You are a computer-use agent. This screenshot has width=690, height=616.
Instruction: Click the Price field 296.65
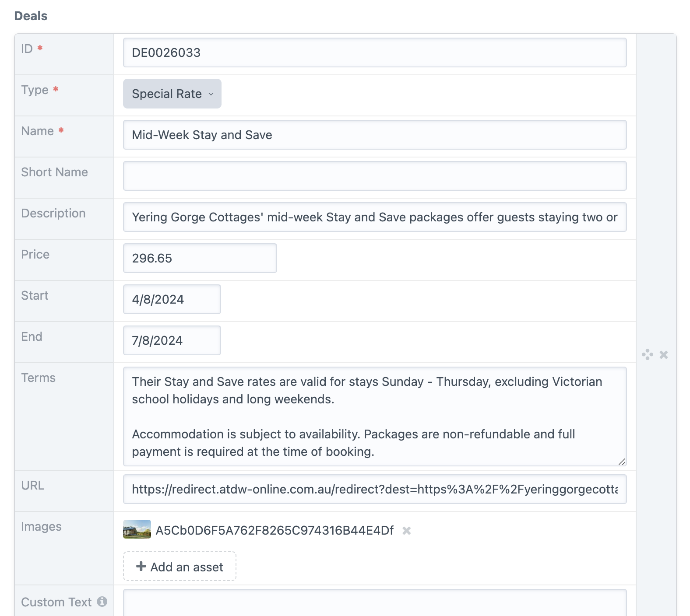point(200,258)
